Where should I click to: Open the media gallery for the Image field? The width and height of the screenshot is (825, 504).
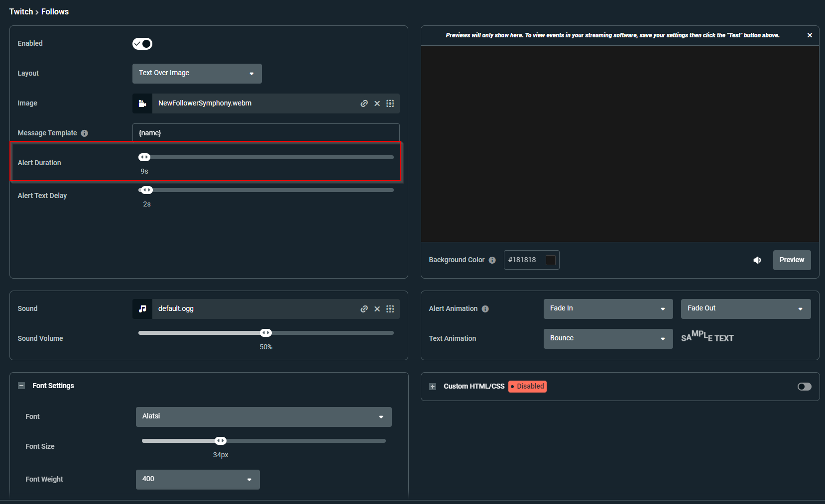click(x=390, y=103)
